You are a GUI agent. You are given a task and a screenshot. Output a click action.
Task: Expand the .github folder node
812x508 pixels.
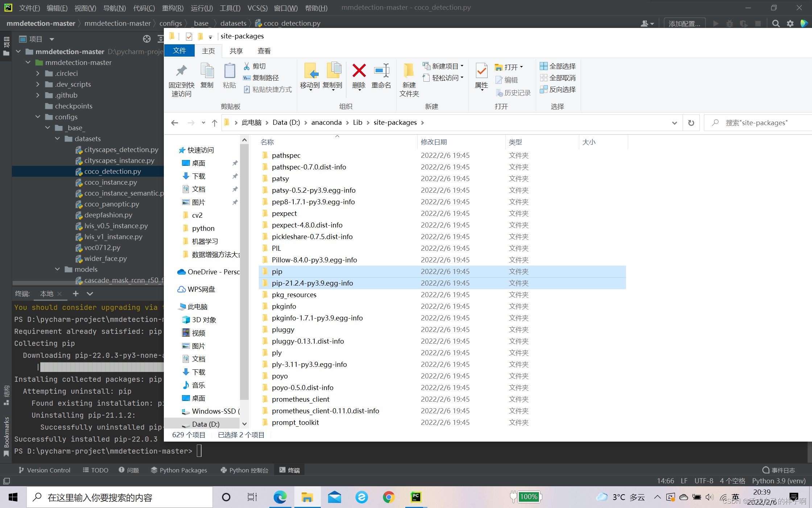(38, 95)
